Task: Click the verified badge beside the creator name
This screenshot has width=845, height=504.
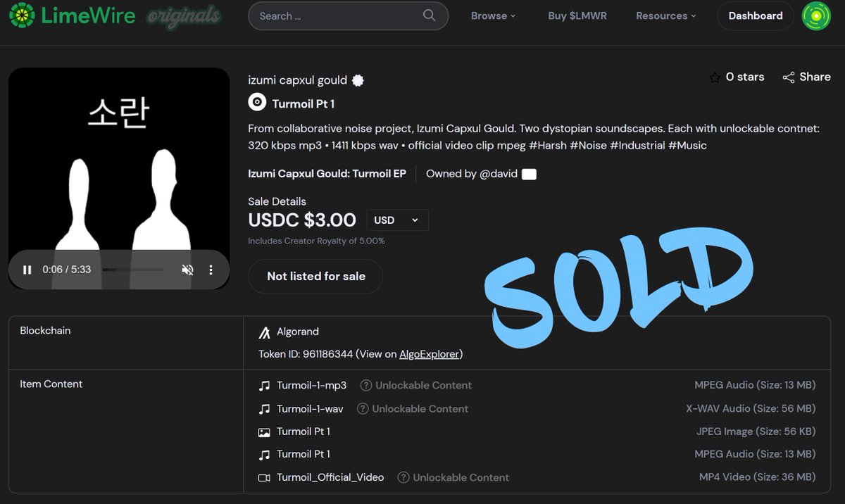Action: pyautogui.click(x=358, y=80)
